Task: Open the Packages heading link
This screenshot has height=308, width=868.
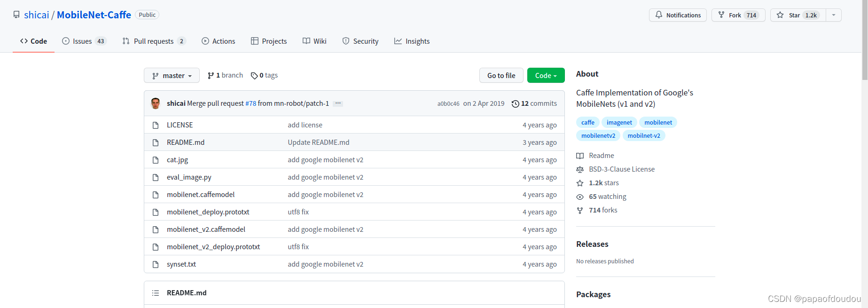Action: [594, 294]
